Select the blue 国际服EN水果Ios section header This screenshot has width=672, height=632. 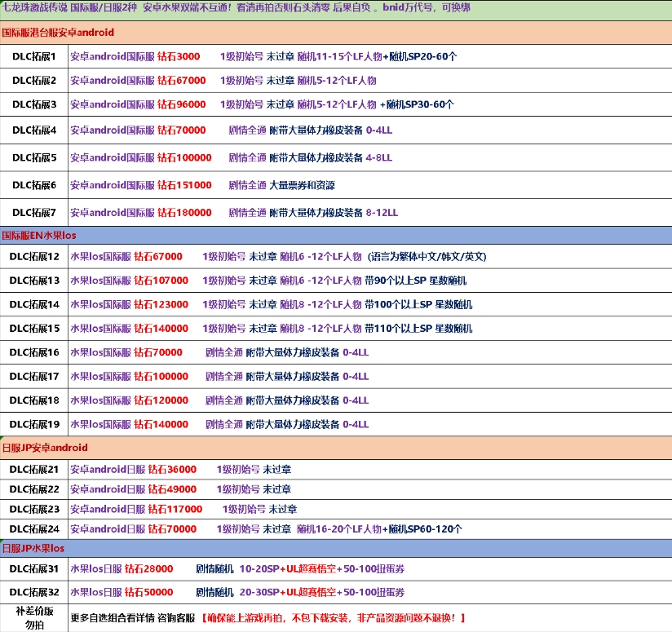(335, 235)
